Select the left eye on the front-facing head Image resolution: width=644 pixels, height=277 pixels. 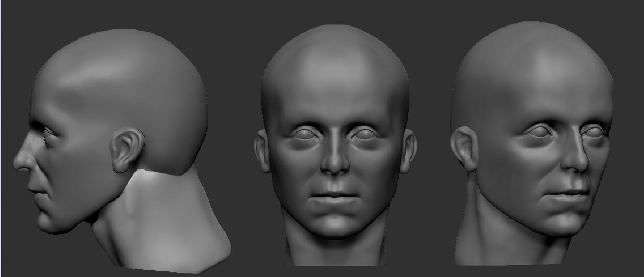305,135
